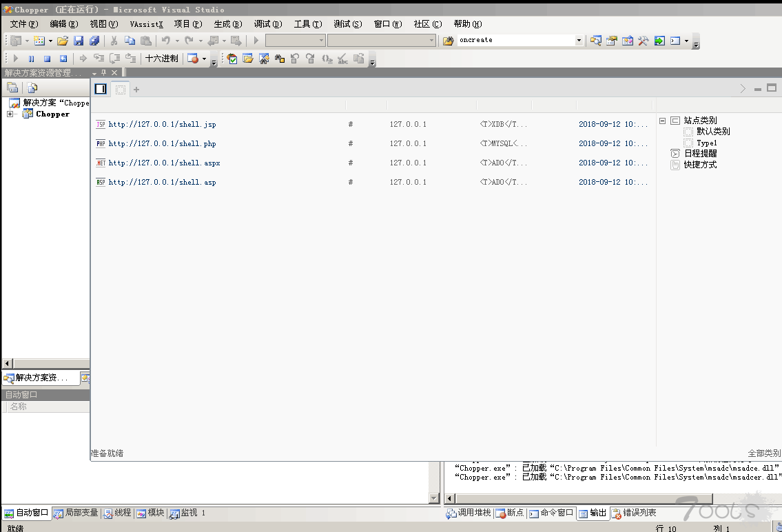Image resolution: width=782 pixels, height=532 pixels.
Task: Click Solution Explorer show all files icon
Action: [32, 88]
